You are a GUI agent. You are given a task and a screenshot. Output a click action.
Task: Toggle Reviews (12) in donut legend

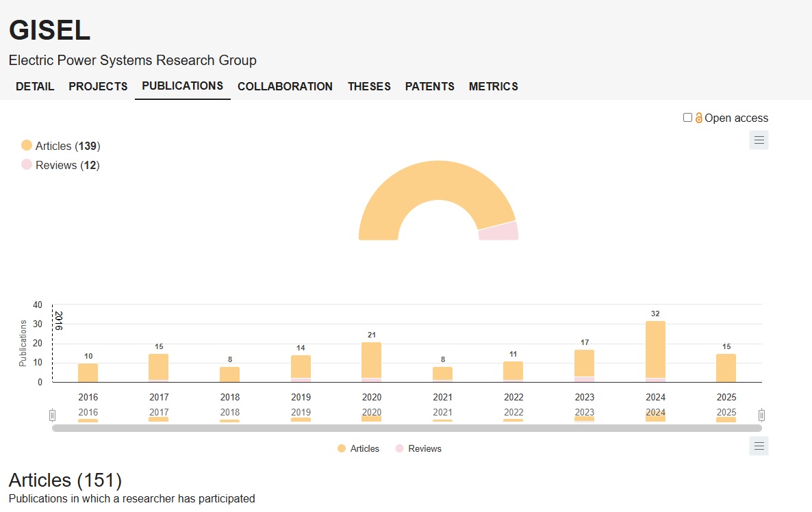60,165
